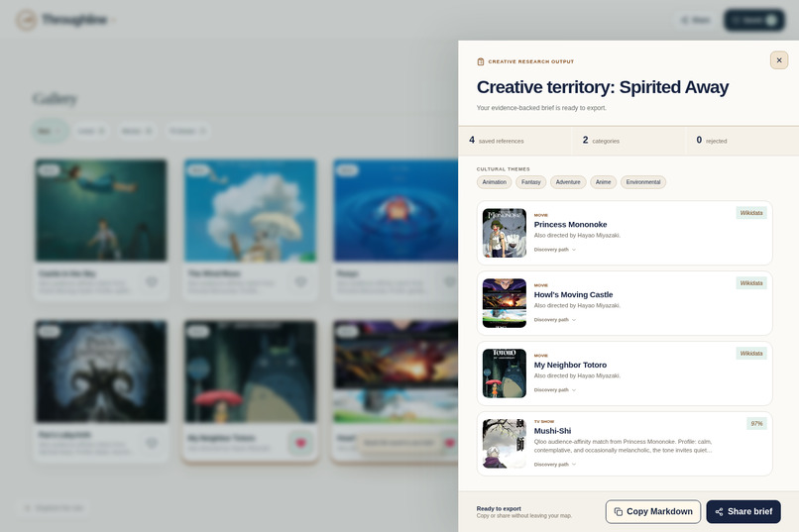Toggle the pink heart on the My Neighbor Totoro gallery card
The image size is (799, 532).
(300, 443)
